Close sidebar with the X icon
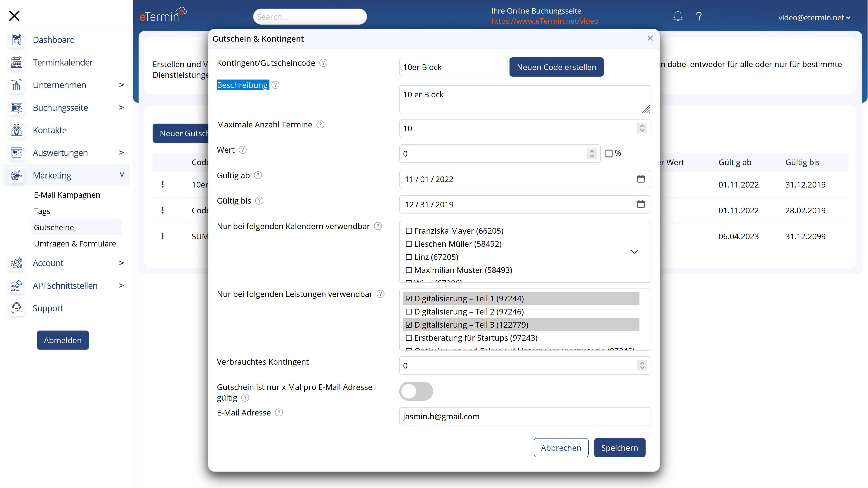Screen dimensions: 868x488 (14, 16)
